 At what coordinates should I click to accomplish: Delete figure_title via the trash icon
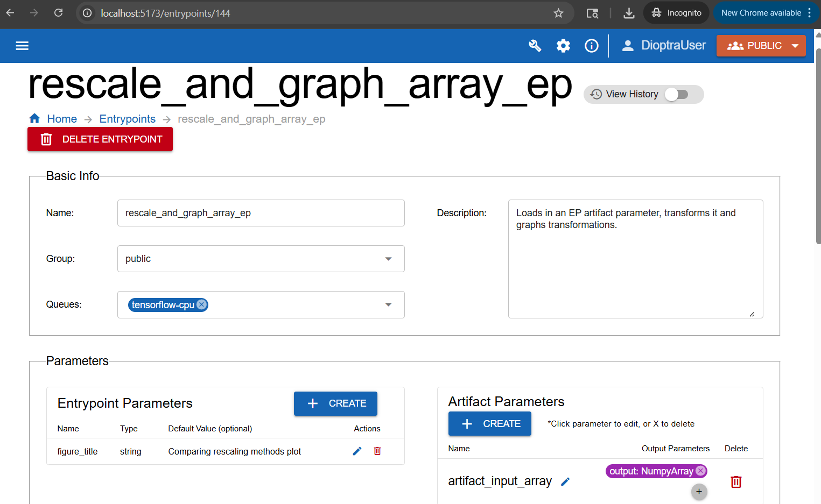(377, 451)
